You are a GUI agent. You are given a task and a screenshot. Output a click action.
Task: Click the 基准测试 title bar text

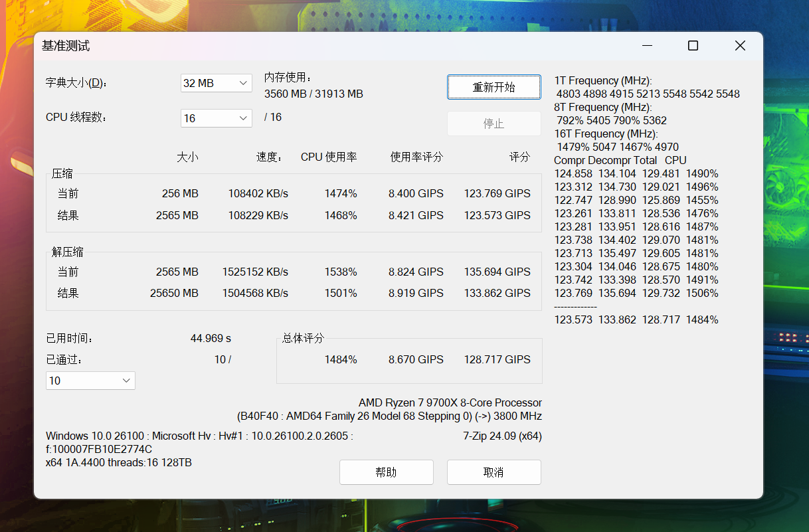66,46
